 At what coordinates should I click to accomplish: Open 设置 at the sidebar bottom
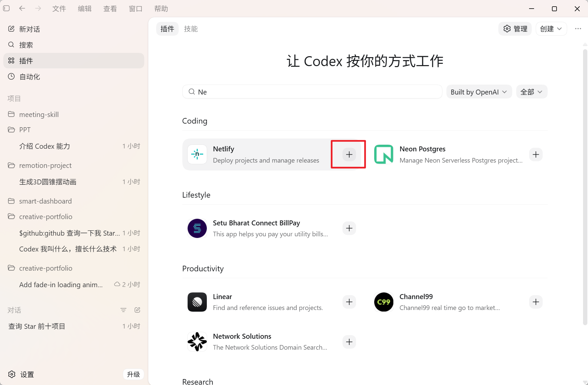(21, 374)
